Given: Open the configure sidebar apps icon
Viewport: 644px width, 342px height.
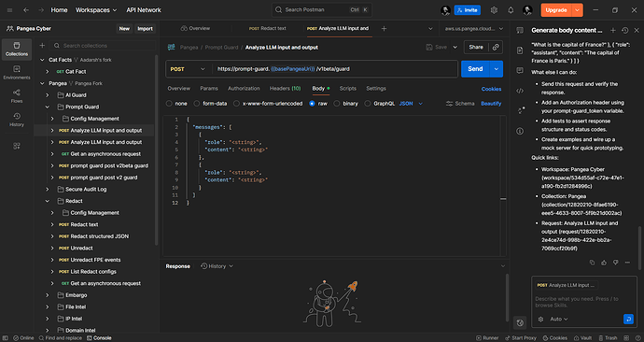Looking at the screenshot, I should [17, 146].
